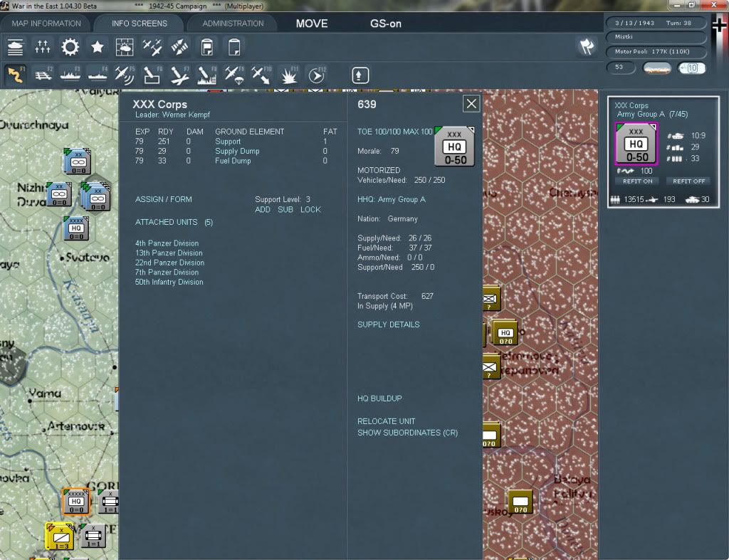Select F11 explosion mode icon
This screenshot has width=729, height=560.
tap(289, 75)
